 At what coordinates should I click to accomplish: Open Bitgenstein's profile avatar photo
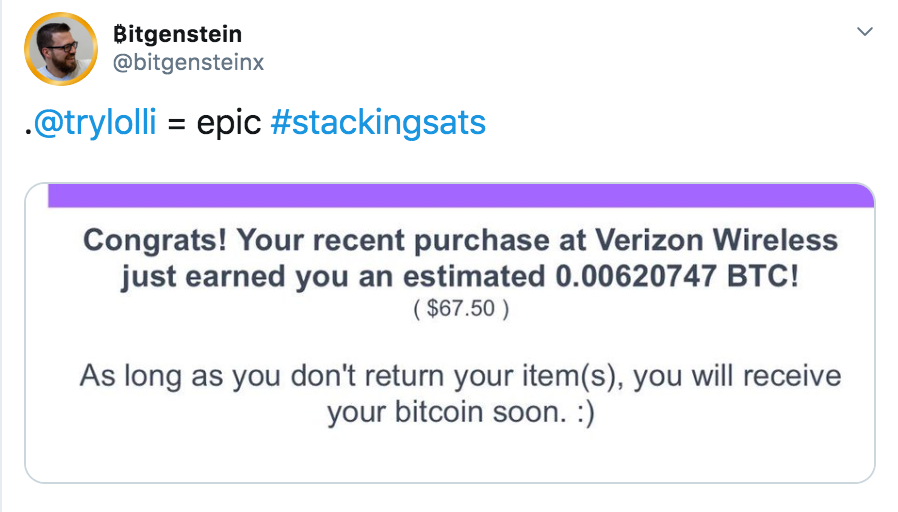coord(61,49)
